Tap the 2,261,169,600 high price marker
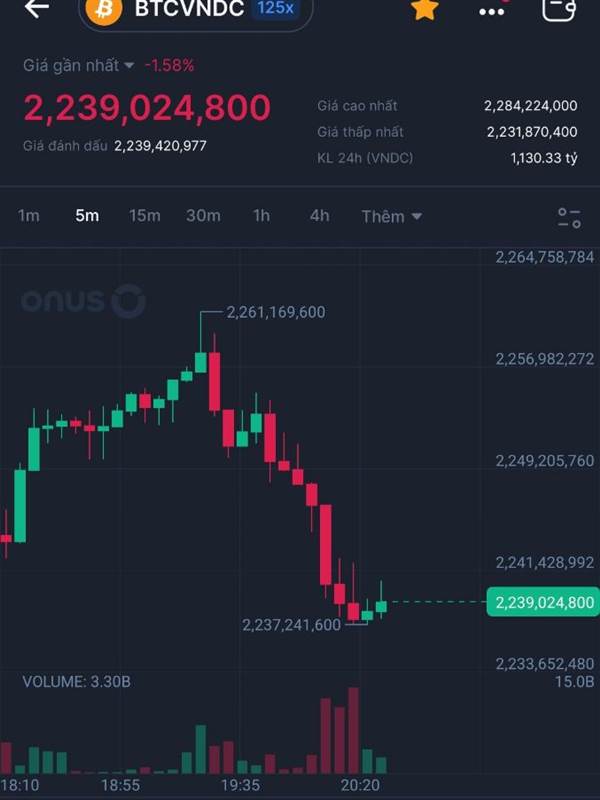Image resolution: width=600 pixels, height=800 pixels. [x=275, y=312]
